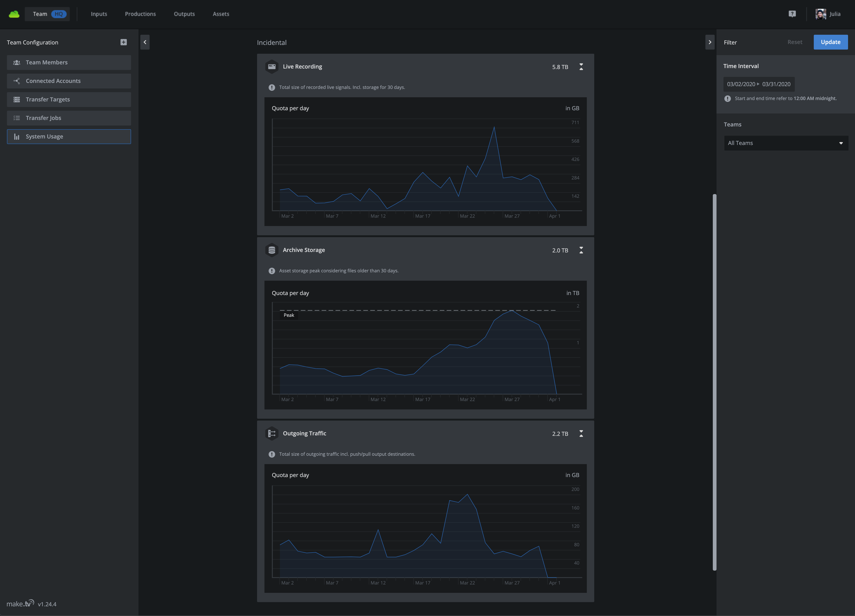
Task: Collapse the Archive Storage section
Action: pyautogui.click(x=581, y=250)
